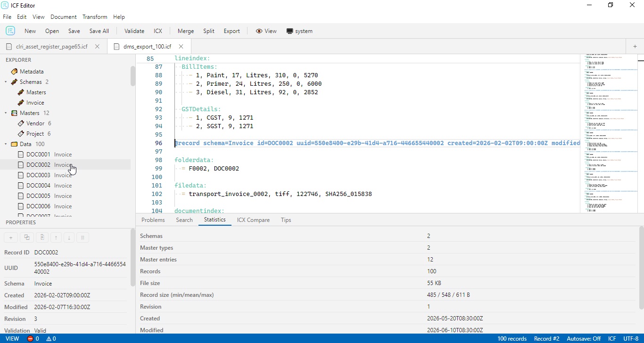Click the duplicate record icon in Properties
Viewport: 644px width, 343px height.
click(27, 237)
